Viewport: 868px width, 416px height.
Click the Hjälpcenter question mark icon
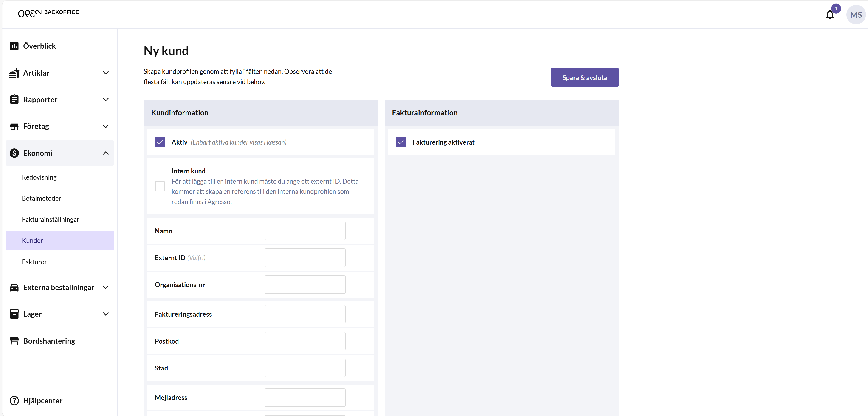tap(14, 400)
